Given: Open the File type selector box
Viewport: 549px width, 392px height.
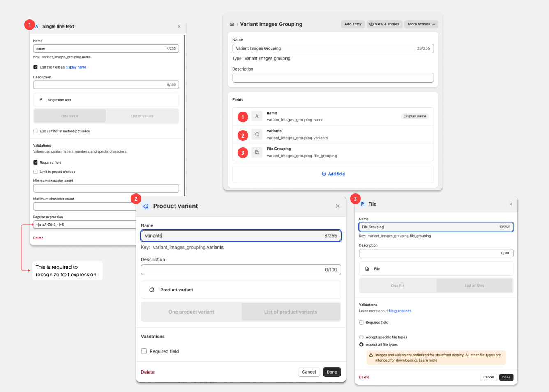Looking at the screenshot, I should [436, 269].
